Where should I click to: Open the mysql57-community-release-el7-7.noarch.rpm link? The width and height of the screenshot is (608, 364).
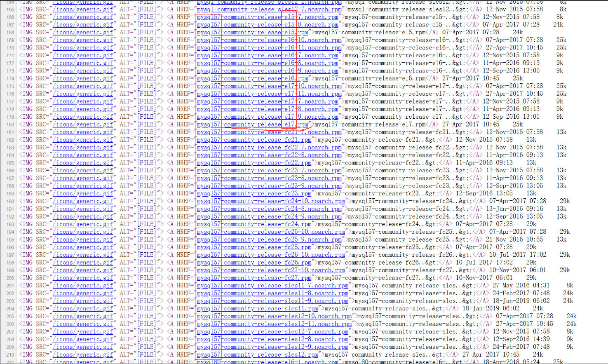click(x=268, y=101)
